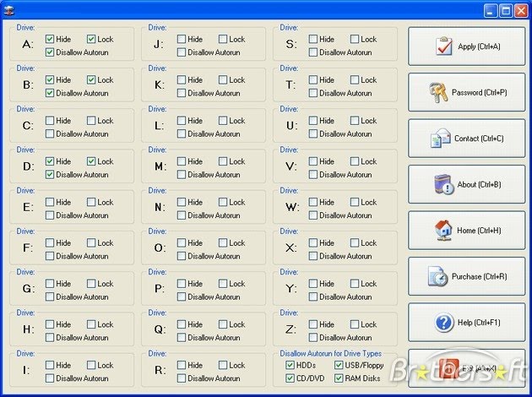The width and height of the screenshot is (532, 397).
Task: Enable Disallow Autorun for drive O:
Action: coord(182,256)
